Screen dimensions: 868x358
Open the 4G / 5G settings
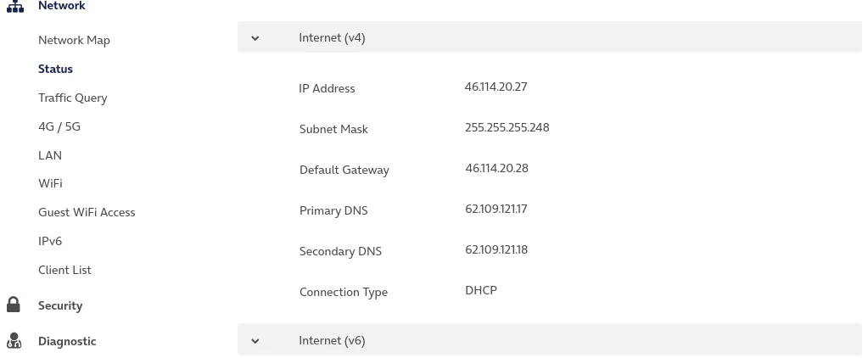point(59,126)
